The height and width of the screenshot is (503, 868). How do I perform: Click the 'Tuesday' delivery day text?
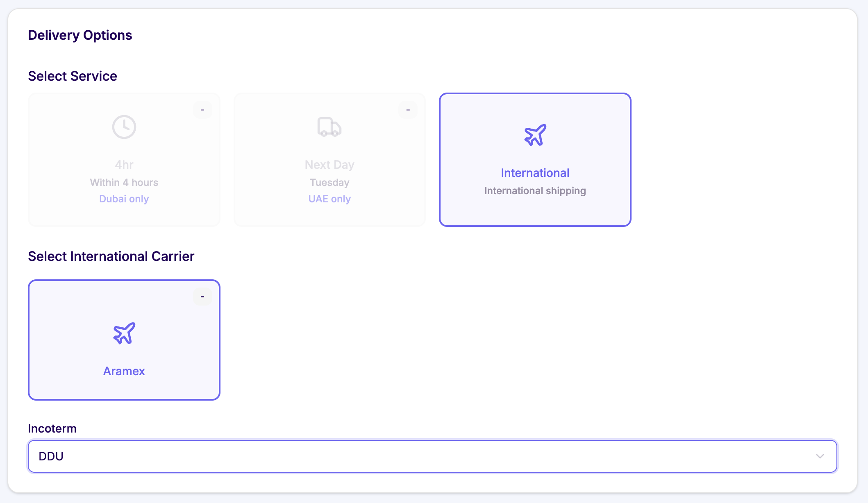click(x=329, y=183)
